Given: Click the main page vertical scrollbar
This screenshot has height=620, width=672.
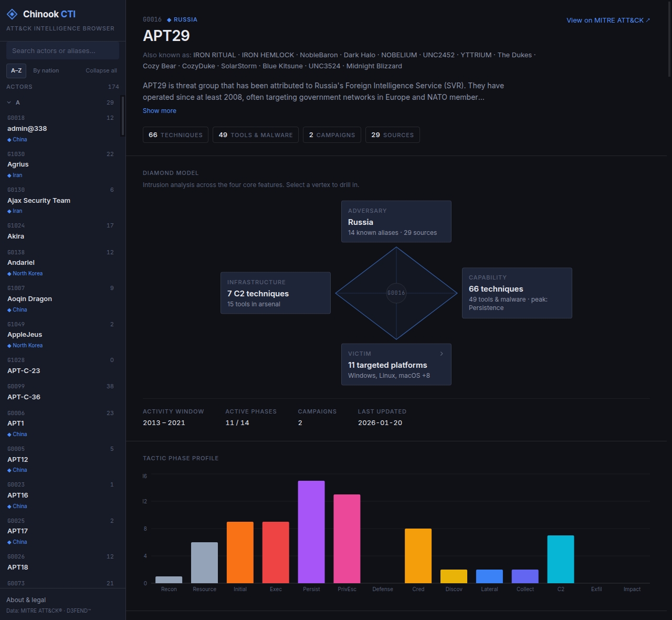Looking at the screenshot, I should [x=669, y=39].
